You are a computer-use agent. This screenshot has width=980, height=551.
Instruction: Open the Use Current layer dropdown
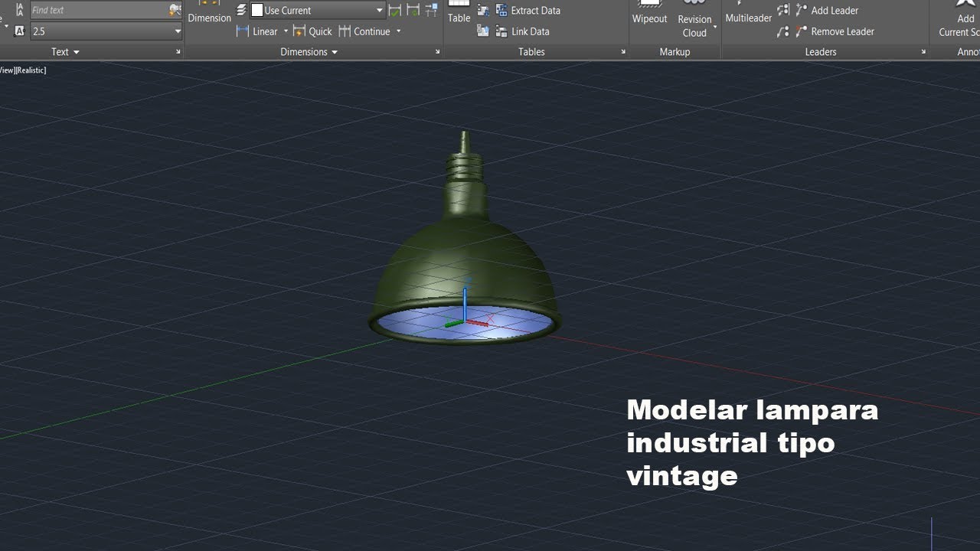(x=379, y=10)
